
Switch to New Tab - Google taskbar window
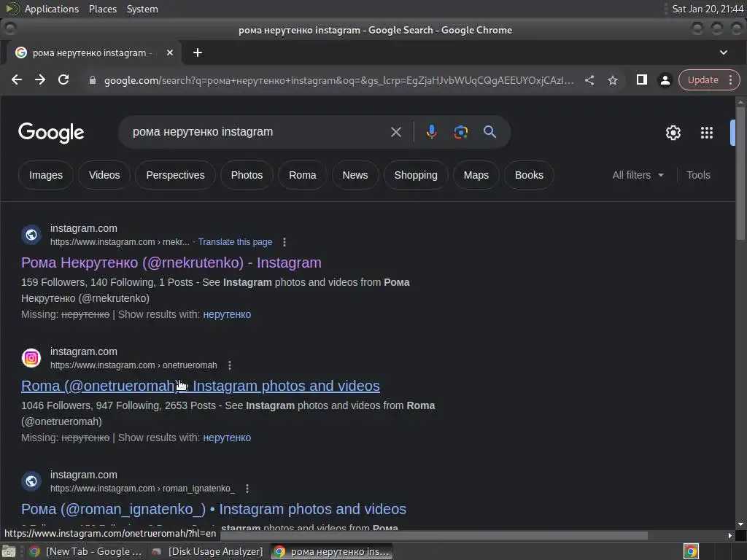85,551
